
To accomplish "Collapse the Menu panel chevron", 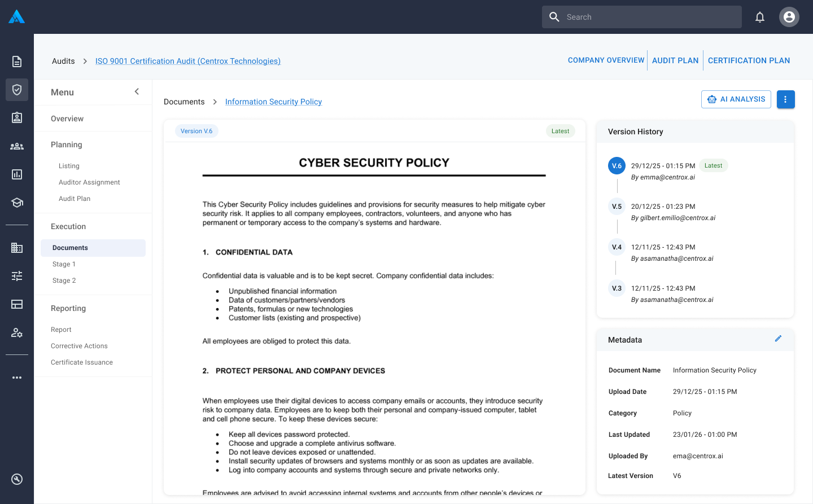I will coord(137,91).
